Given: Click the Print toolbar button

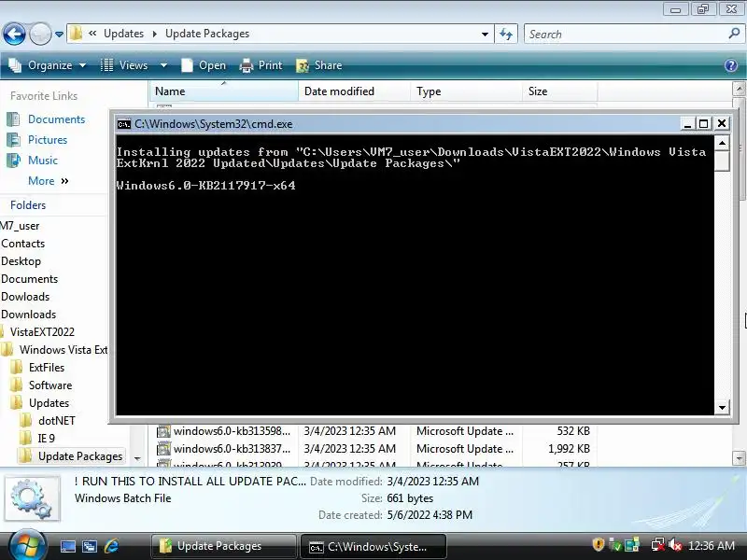Looking at the screenshot, I should pyautogui.click(x=261, y=65).
